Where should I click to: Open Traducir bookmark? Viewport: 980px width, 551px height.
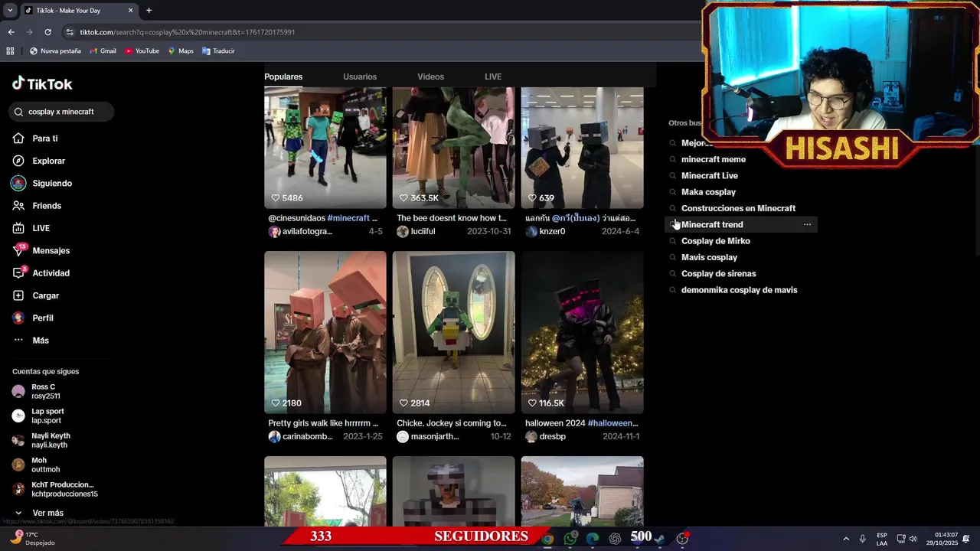coord(218,51)
